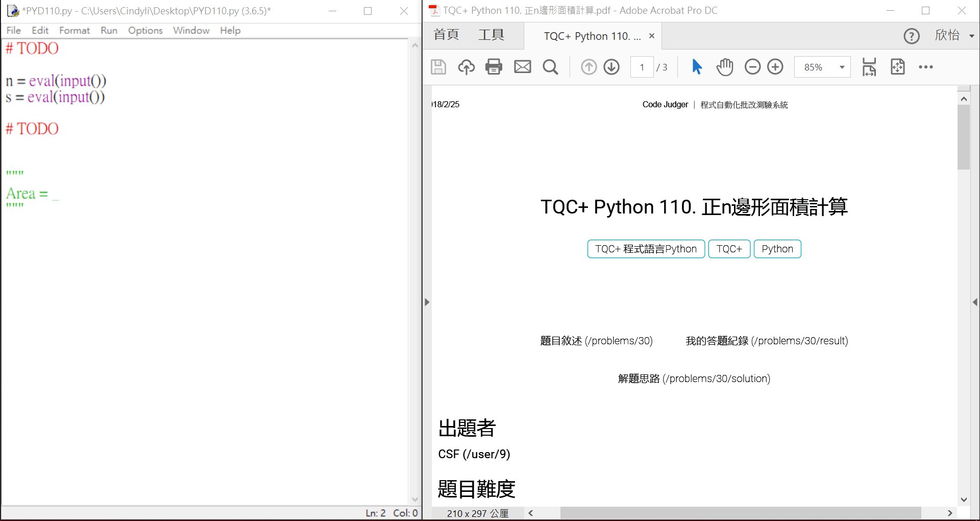Open Acrobat help question mark icon
The height and width of the screenshot is (521, 980).
912,36
